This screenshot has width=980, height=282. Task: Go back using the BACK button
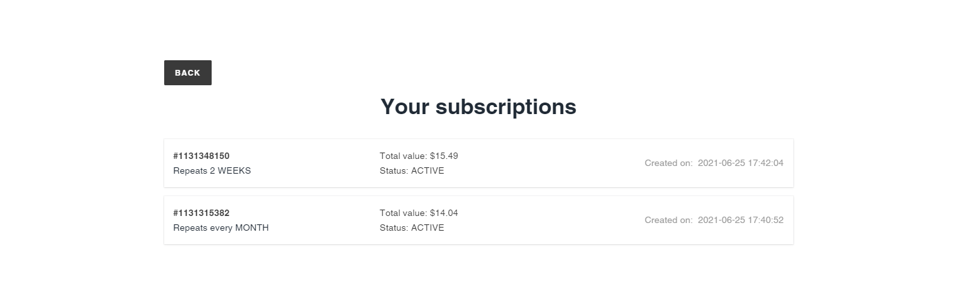(187, 72)
